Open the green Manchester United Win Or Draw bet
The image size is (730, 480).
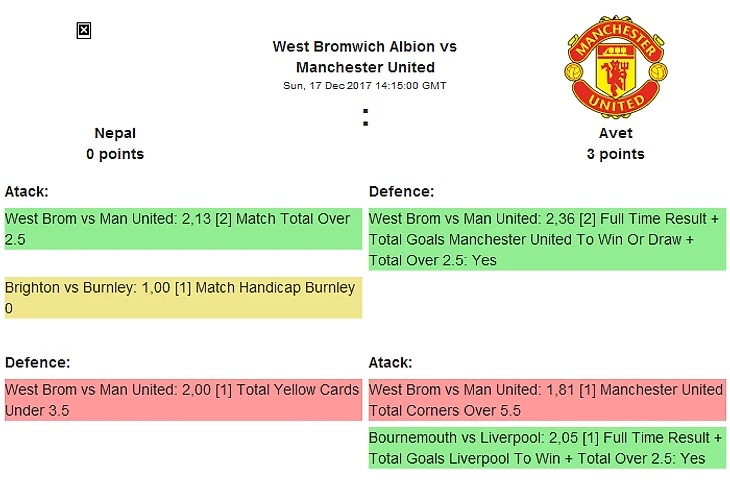tap(547, 239)
